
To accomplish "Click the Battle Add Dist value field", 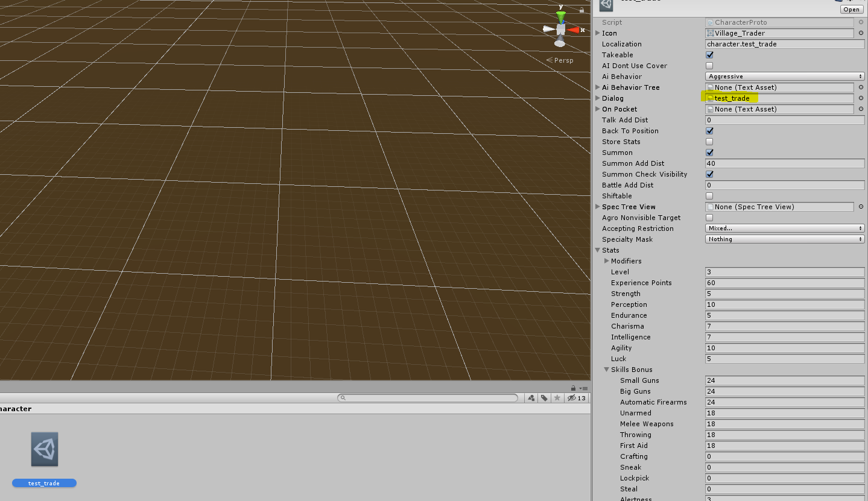I will click(785, 185).
